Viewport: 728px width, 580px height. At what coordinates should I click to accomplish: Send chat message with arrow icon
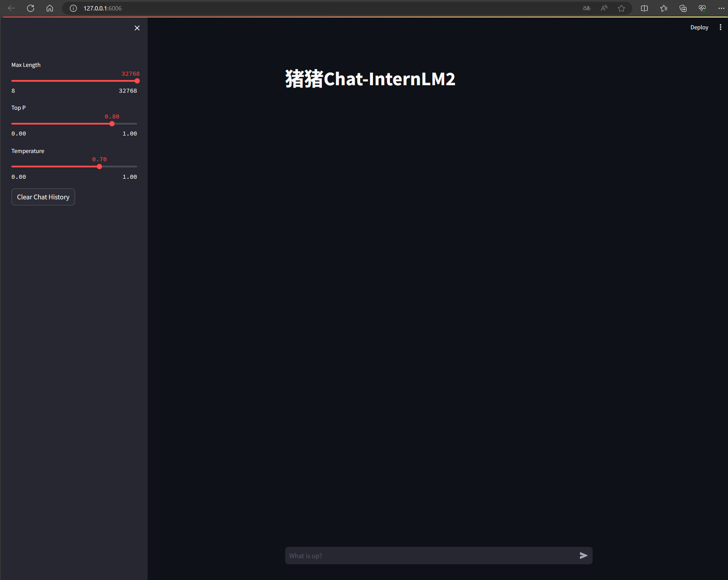click(583, 556)
